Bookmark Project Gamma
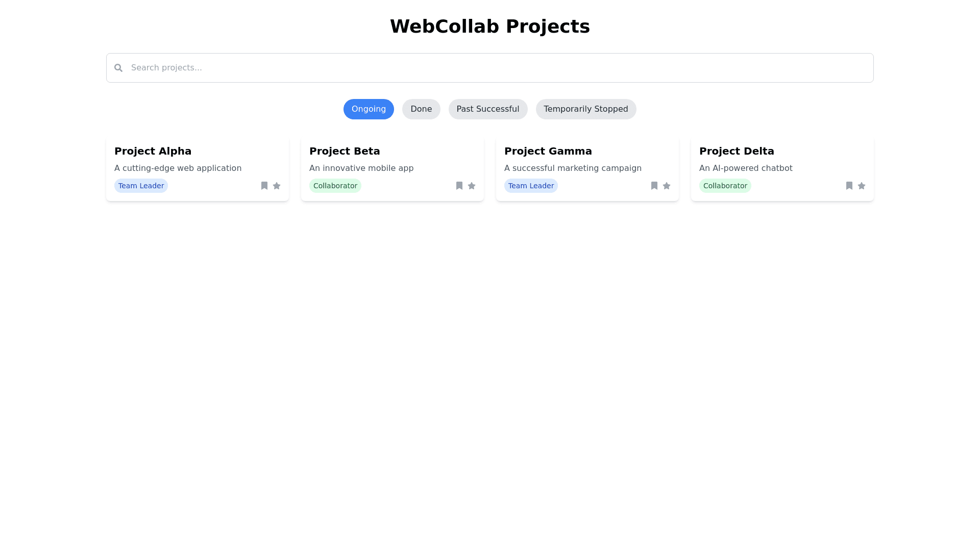 (654, 186)
